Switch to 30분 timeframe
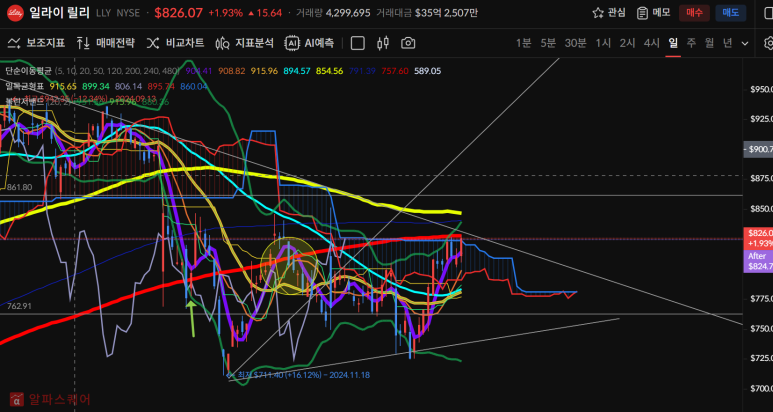The width and height of the screenshot is (773, 412). click(575, 43)
